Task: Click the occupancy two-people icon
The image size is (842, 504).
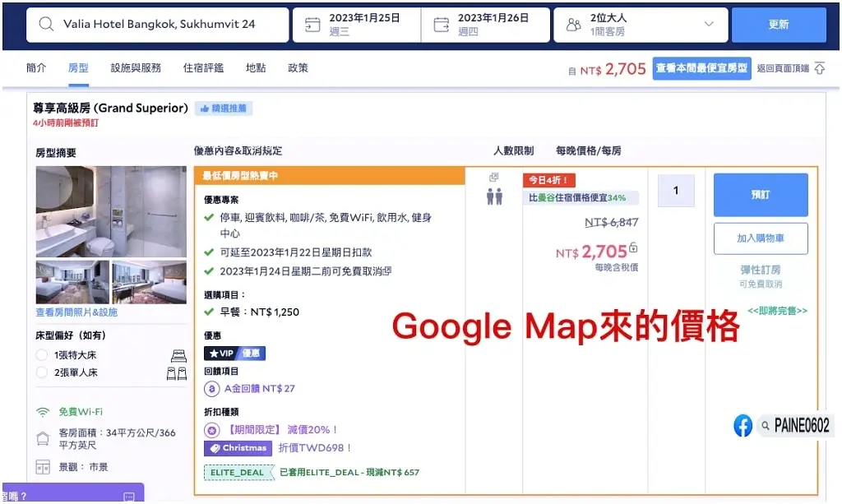Action: click(494, 197)
